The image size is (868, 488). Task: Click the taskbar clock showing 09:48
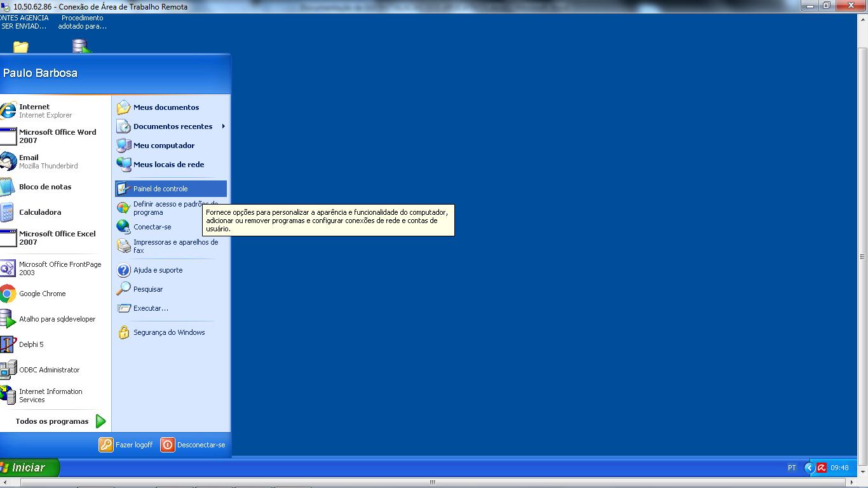point(839,468)
